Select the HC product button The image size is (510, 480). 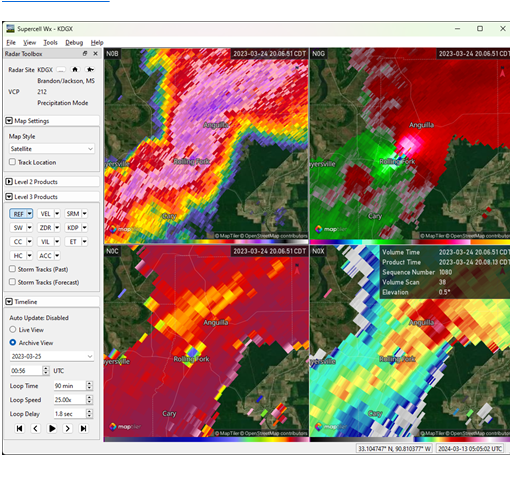pos(18,256)
